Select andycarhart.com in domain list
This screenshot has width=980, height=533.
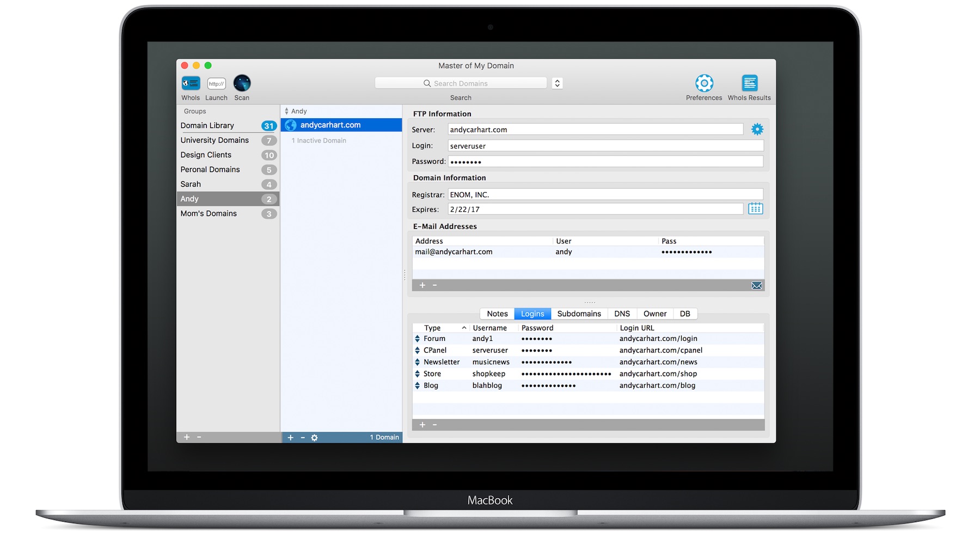click(341, 125)
